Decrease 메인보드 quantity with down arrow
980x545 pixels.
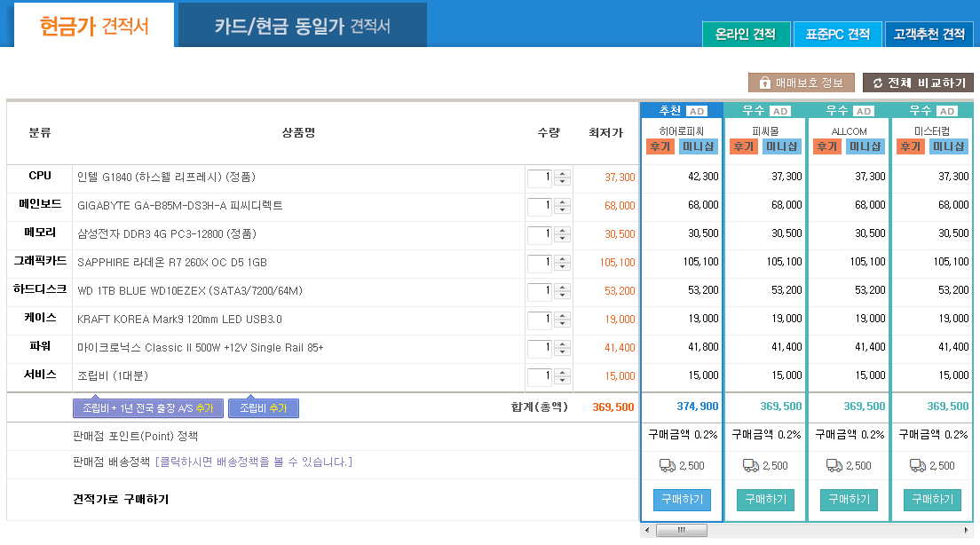pyautogui.click(x=561, y=210)
